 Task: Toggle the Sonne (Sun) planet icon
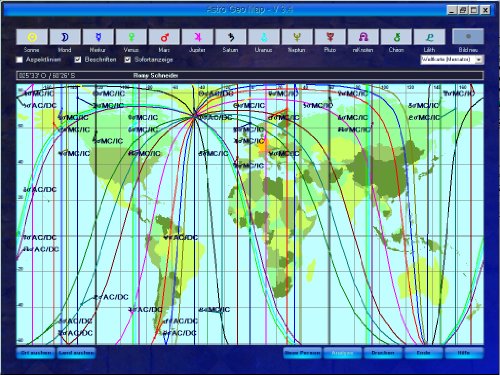tap(32, 37)
